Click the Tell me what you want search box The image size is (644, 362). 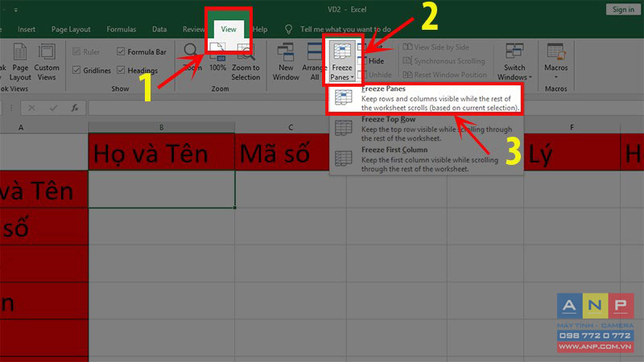point(345,29)
